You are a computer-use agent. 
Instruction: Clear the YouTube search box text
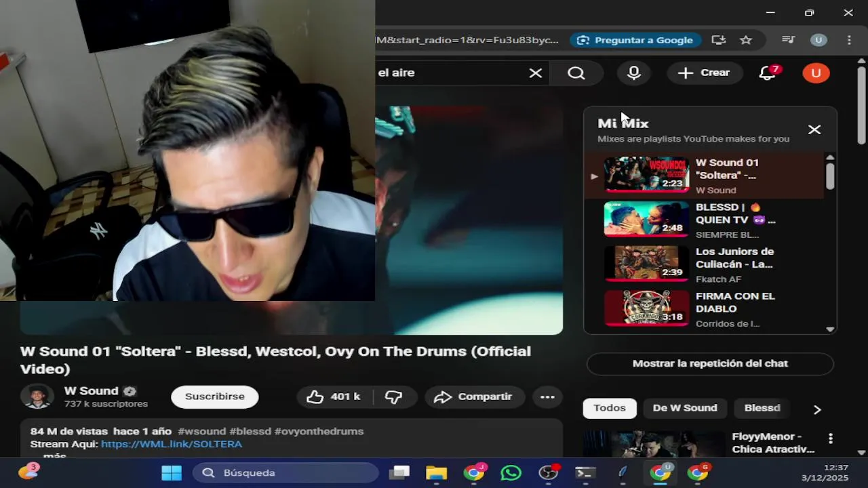click(536, 73)
